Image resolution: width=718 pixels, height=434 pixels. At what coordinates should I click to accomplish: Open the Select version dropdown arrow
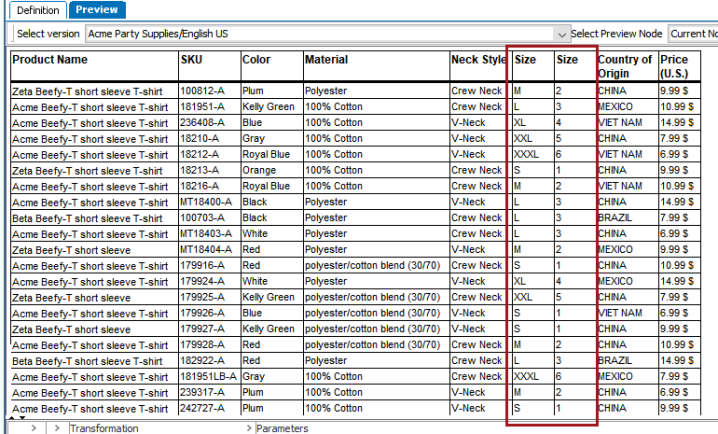(x=561, y=34)
